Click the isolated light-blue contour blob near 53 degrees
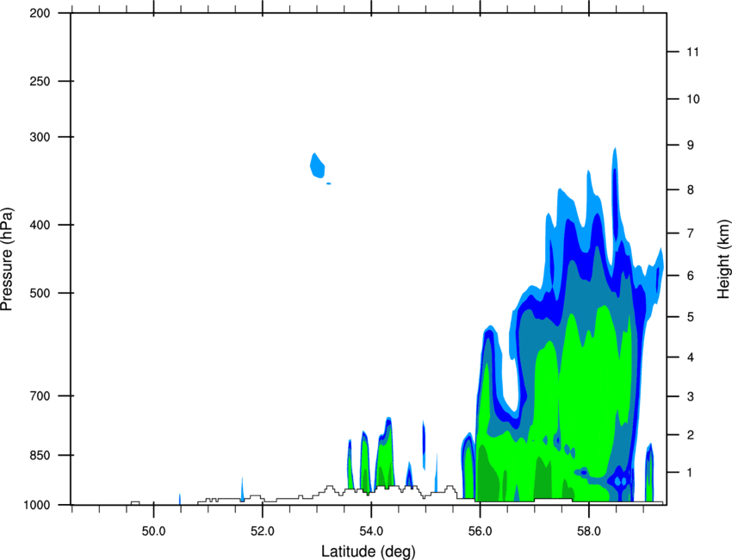The height and width of the screenshot is (560, 732). tap(318, 165)
